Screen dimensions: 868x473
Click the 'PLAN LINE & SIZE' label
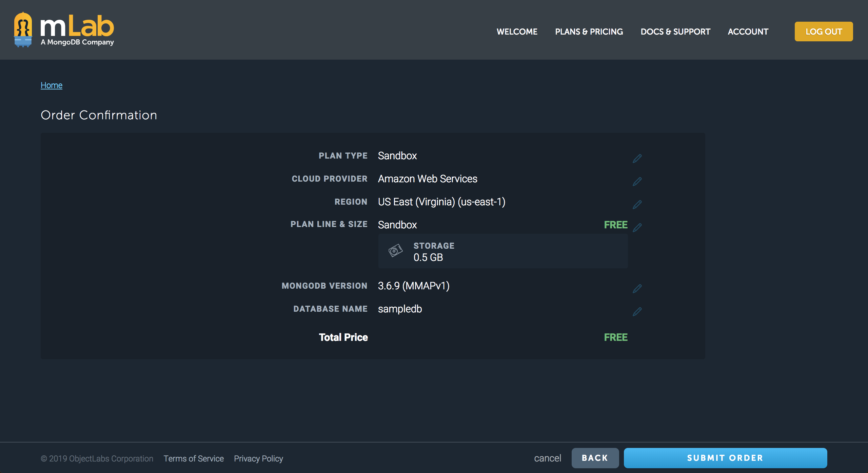click(x=329, y=224)
